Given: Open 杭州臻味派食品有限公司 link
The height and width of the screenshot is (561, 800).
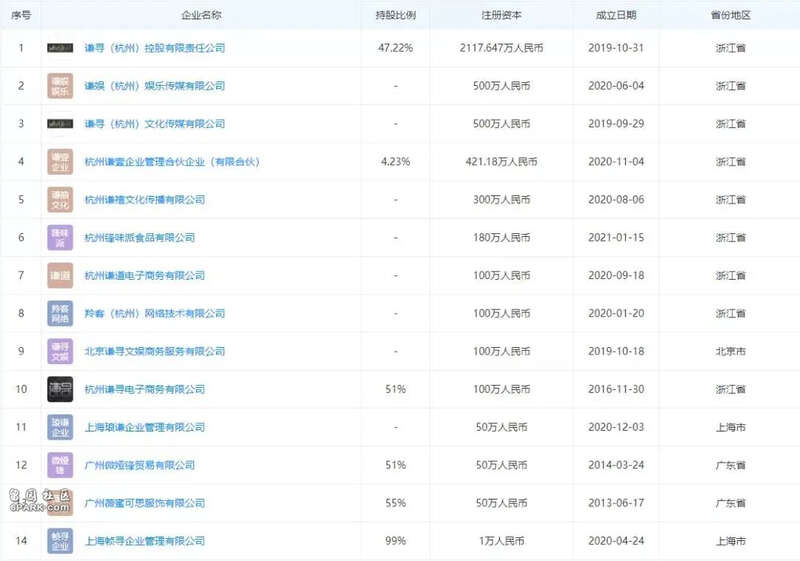Looking at the screenshot, I should pos(140,237).
